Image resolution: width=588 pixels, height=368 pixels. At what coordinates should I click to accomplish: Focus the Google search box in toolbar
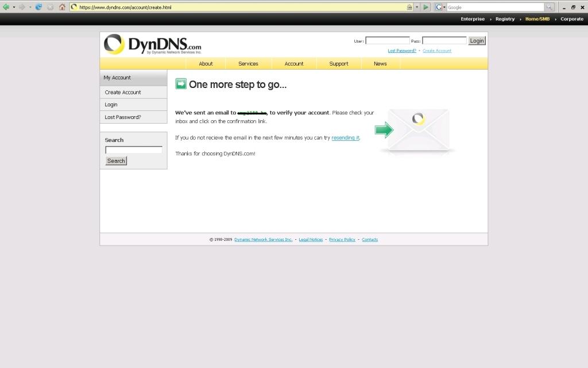pyautogui.click(x=496, y=7)
